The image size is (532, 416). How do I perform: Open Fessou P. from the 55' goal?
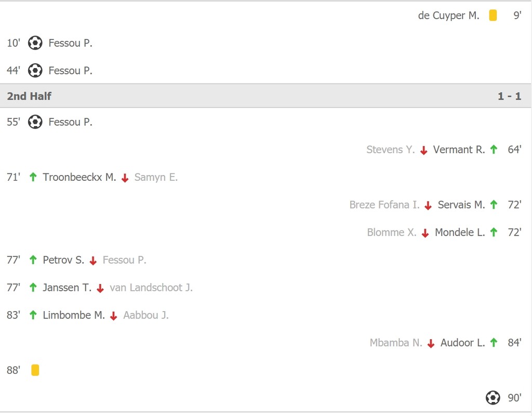click(x=70, y=122)
